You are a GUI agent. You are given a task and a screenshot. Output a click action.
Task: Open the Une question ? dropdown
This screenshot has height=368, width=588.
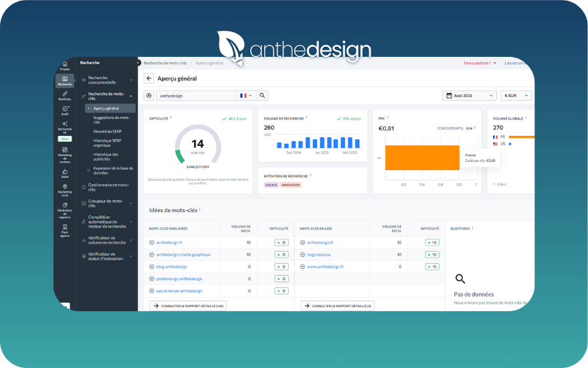pyautogui.click(x=480, y=63)
